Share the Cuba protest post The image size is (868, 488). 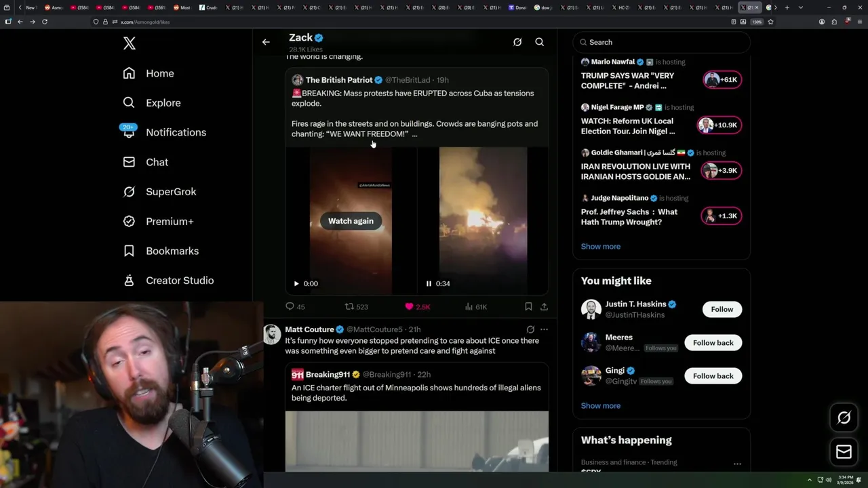point(544,306)
